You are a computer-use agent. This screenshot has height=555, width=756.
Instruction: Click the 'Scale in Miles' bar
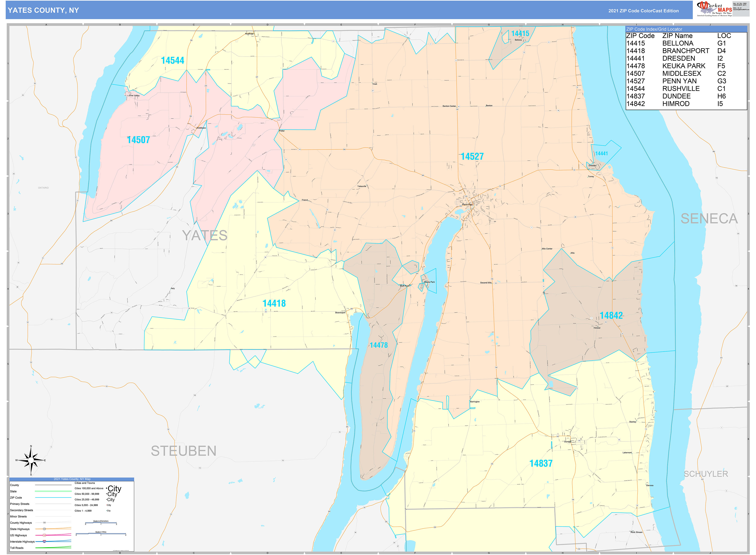[101, 533]
